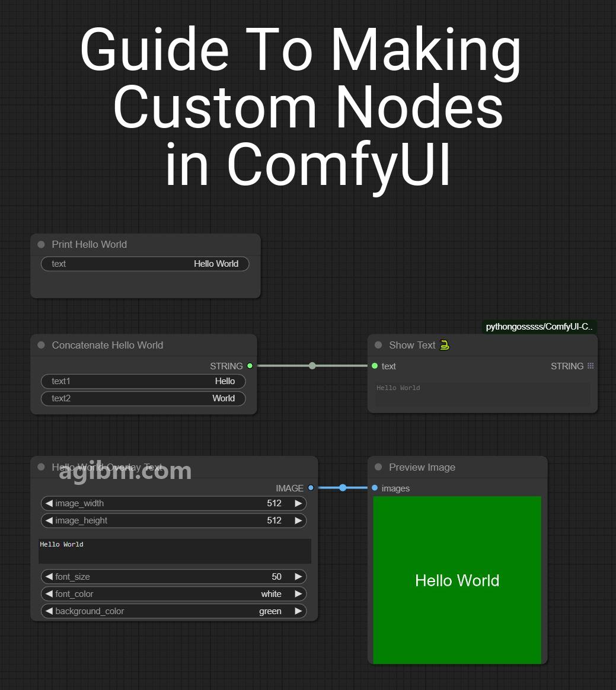Viewport: 616px width, 690px height.
Task: Click the font_size value 50
Action: tap(276, 576)
